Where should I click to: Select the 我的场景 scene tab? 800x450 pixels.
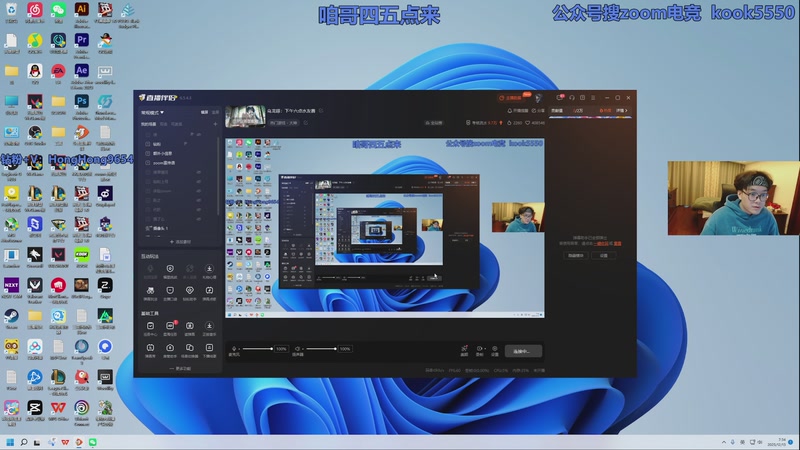point(148,124)
